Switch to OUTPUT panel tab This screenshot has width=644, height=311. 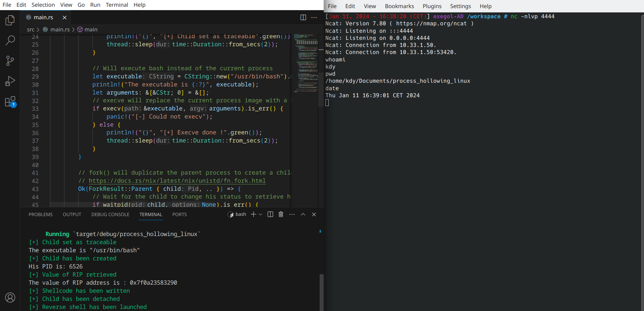pyautogui.click(x=72, y=214)
